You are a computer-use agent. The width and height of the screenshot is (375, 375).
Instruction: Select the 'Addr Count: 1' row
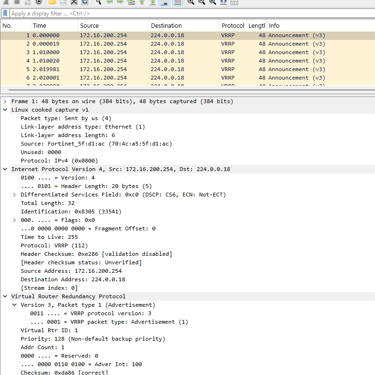point(42,347)
